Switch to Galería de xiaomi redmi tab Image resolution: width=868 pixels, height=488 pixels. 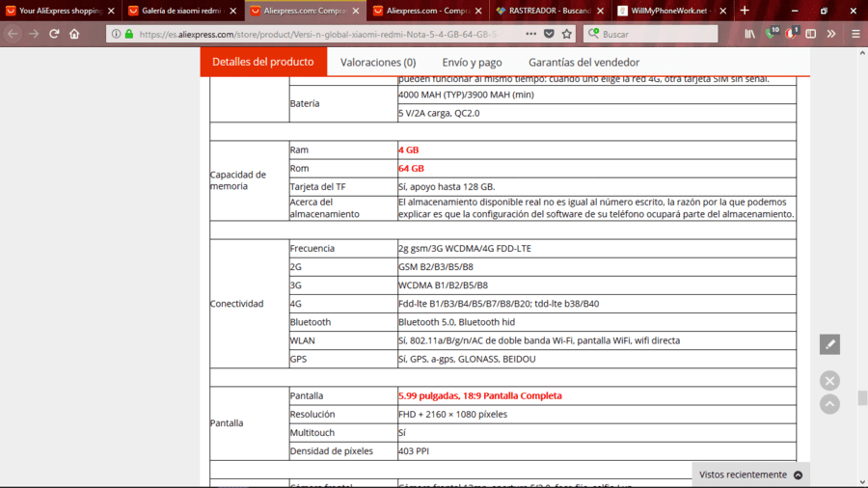(182, 11)
